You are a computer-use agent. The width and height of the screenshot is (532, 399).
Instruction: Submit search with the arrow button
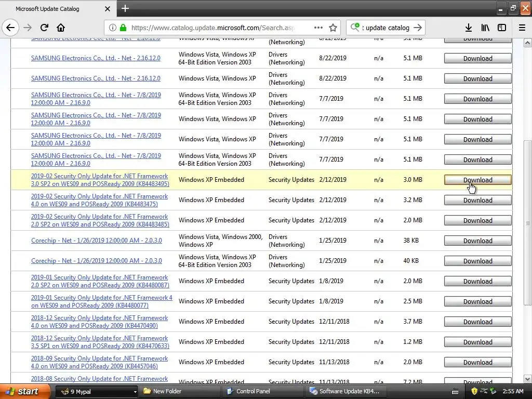418,28
